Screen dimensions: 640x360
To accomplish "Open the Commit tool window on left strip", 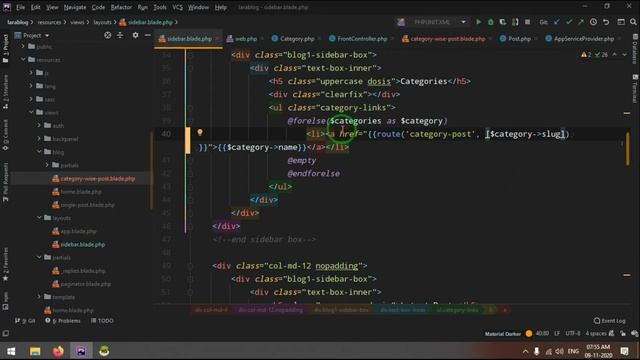I will tap(5, 135).
